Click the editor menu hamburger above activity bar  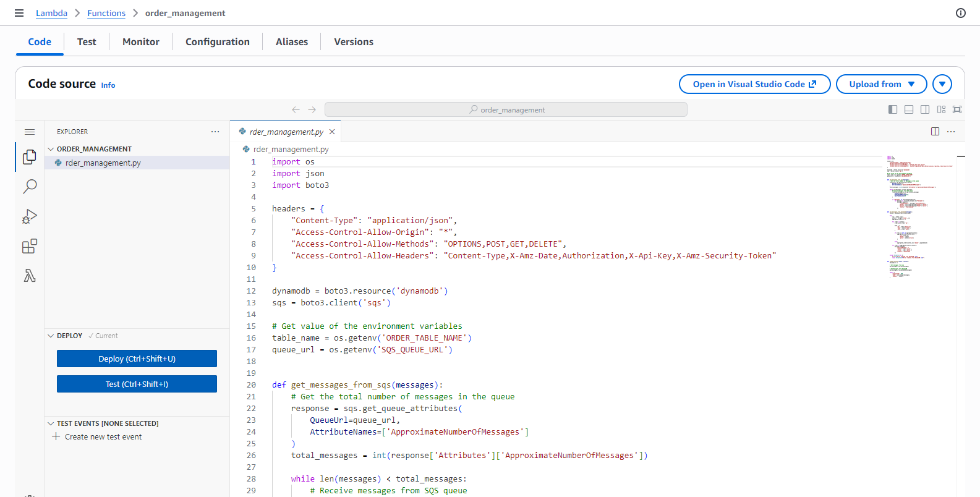pos(30,132)
